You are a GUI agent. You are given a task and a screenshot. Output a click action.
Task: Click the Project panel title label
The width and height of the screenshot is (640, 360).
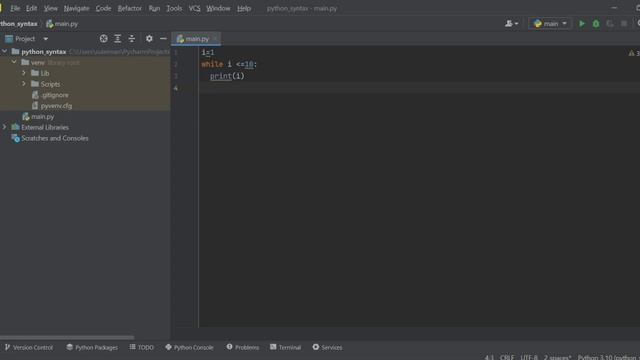pos(24,39)
